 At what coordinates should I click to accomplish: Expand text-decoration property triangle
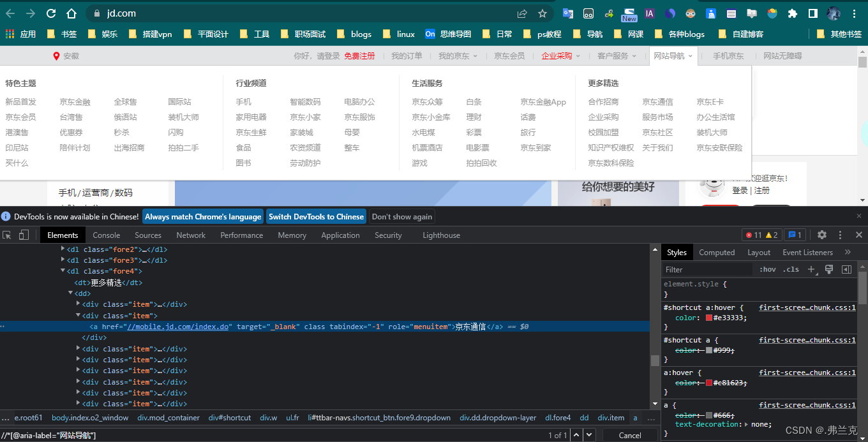pyautogui.click(x=746, y=424)
